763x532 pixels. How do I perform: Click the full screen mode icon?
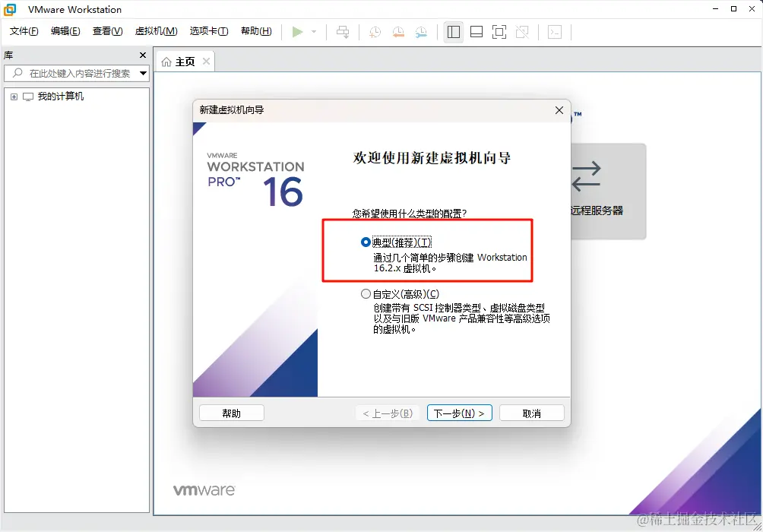[x=499, y=32]
